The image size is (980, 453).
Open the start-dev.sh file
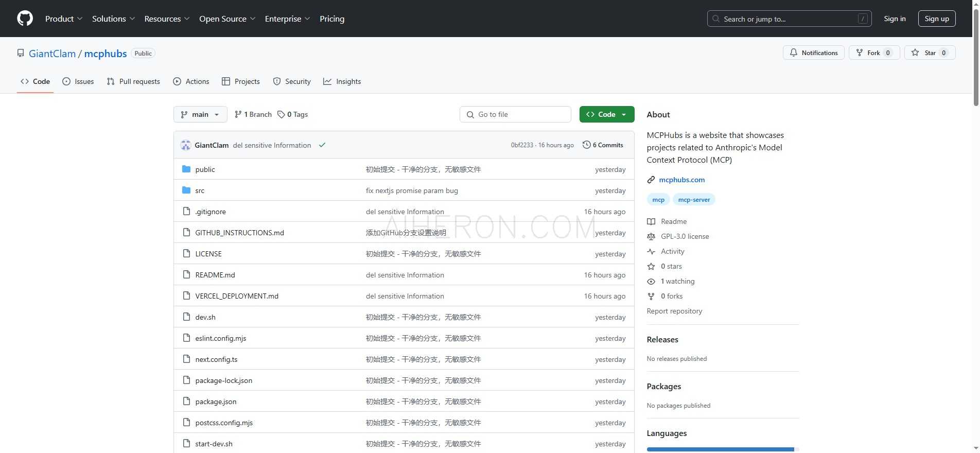pyautogui.click(x=214, y=444)
